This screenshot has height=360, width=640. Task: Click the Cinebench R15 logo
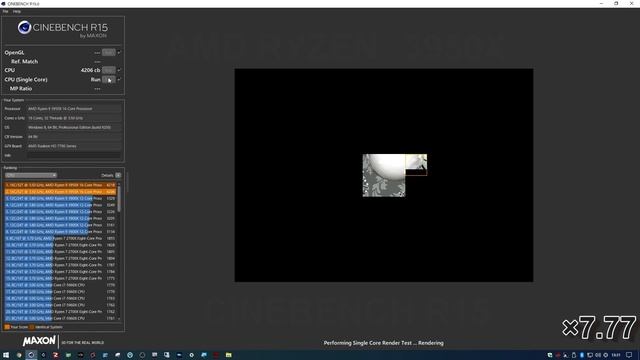(62, 29)
